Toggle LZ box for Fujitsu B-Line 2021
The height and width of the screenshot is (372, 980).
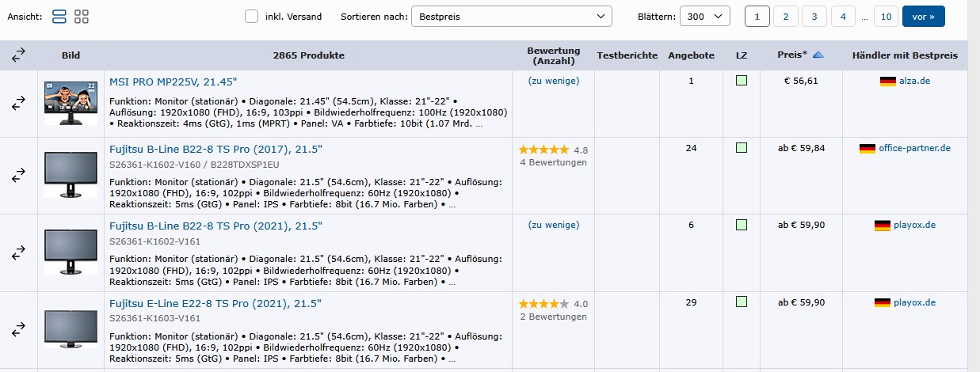(x=742, y=225)
